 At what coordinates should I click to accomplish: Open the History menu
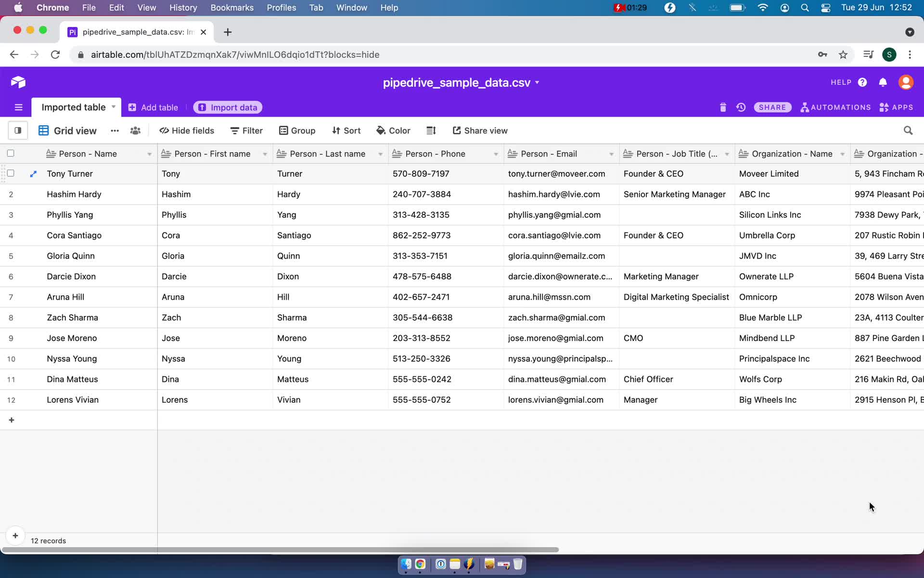[x=183, y=8]
